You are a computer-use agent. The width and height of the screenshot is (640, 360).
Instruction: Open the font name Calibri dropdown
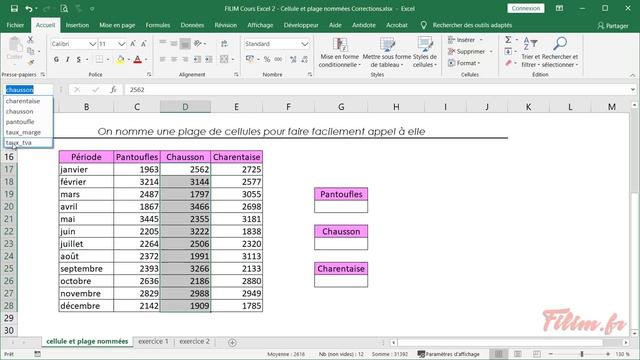92,44
